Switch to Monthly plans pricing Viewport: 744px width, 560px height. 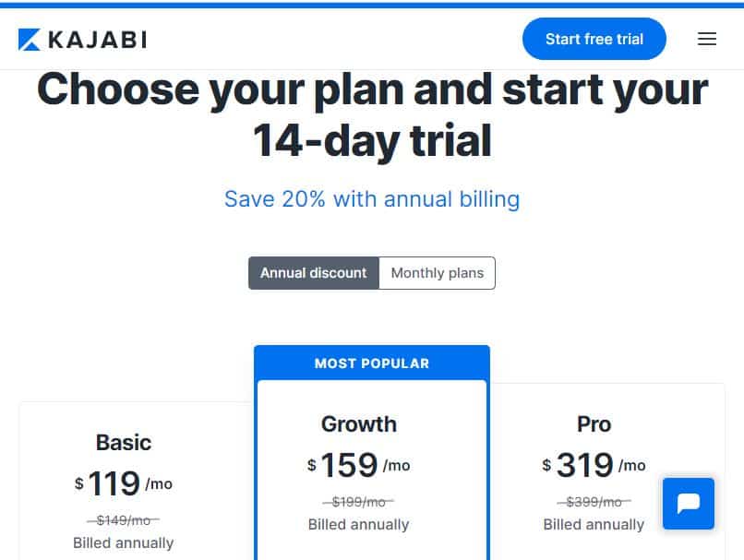tap(437, 273)
